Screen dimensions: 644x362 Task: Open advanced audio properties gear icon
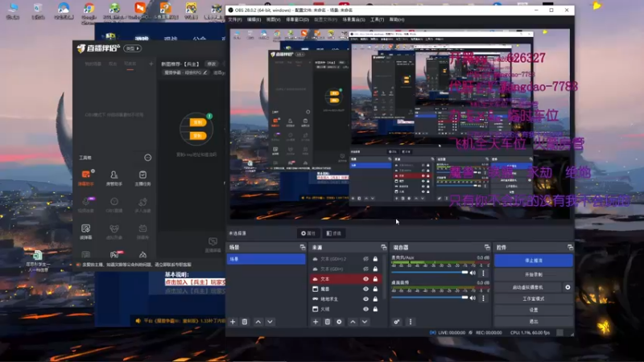(x=397, y=322)
